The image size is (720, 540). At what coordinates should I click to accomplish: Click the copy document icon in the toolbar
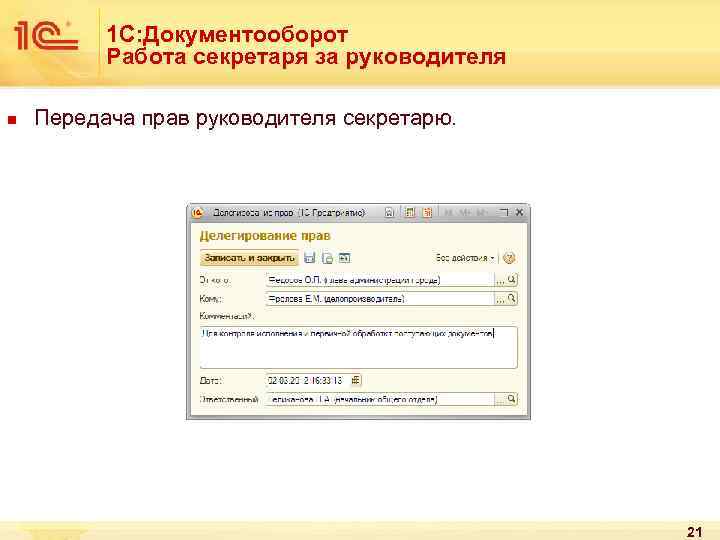point(327,258)
